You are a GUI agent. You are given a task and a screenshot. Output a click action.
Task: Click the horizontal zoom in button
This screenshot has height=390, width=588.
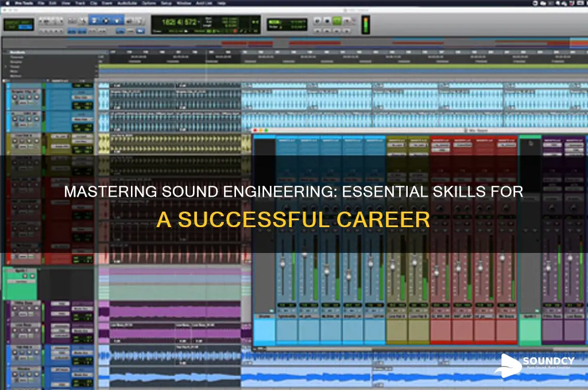pos(61,21)
